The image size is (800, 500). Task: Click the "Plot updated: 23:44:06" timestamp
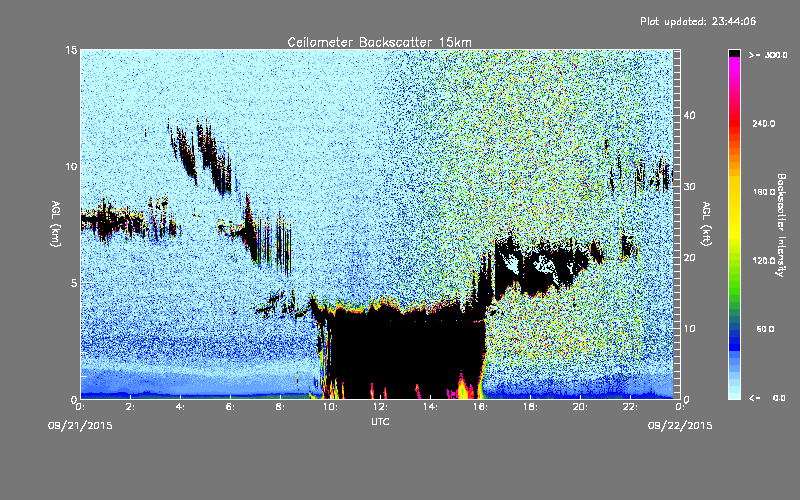698,21
